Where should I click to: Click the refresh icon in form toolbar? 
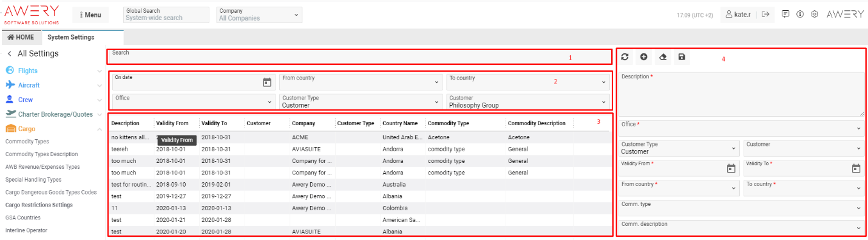tap(625, 57)
